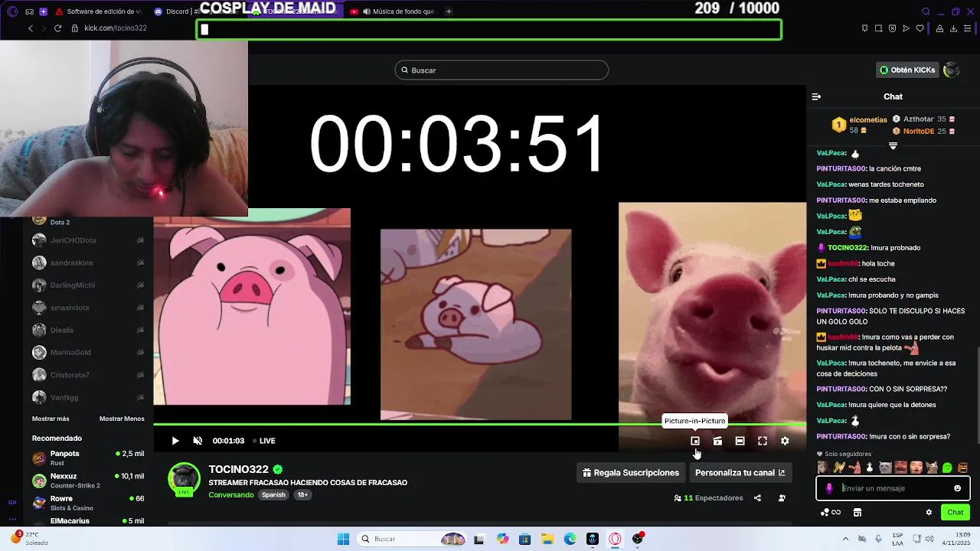980x551 pixels.
Task: Open VanNgg followed channel
Action: pyautogui.click(x=88, y=397)
